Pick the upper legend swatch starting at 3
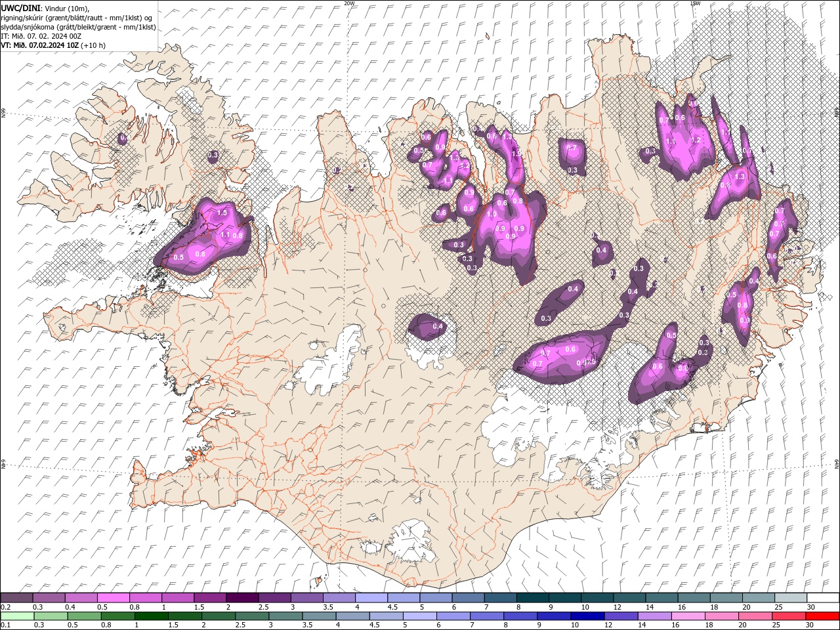The height and width of the screenshot is (630, 840). pyautogui.click(x=307, y=598)
